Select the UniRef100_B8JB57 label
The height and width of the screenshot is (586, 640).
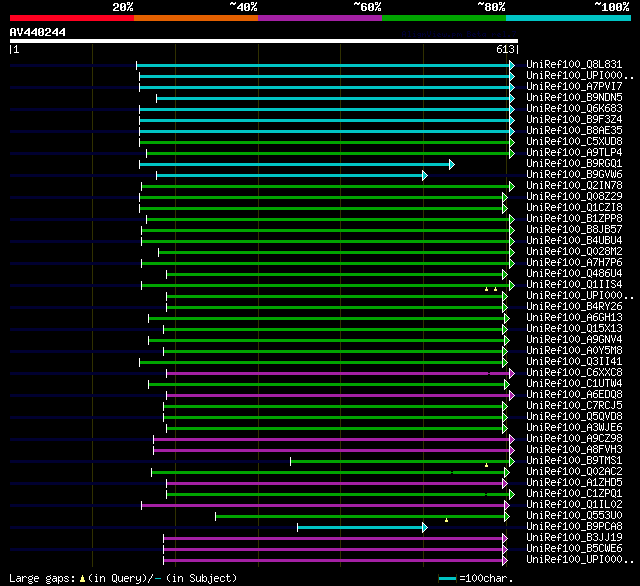click(574, 229)
